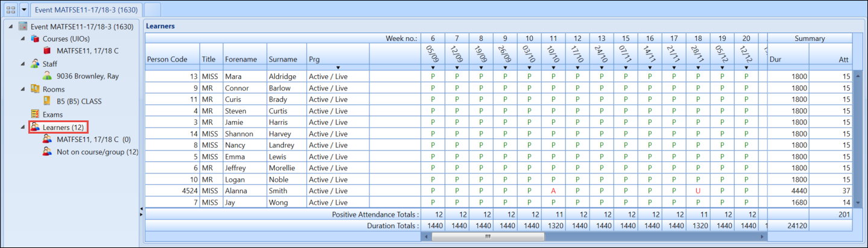Click the room icon beside B5 (B5) CLASS
Image resolution: width=868 pixels, height=248 pixels.
click(x=48, y=102)
